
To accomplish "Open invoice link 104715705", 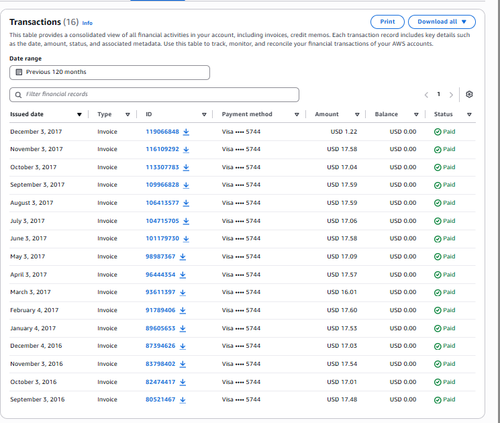I will click(x=162, y=221).
